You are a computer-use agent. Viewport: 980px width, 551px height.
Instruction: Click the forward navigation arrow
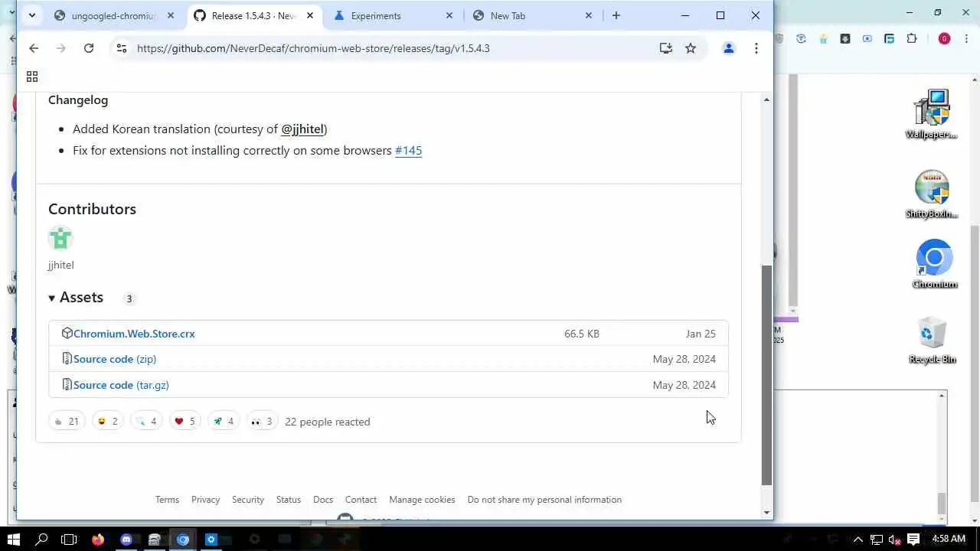(61, 48)
